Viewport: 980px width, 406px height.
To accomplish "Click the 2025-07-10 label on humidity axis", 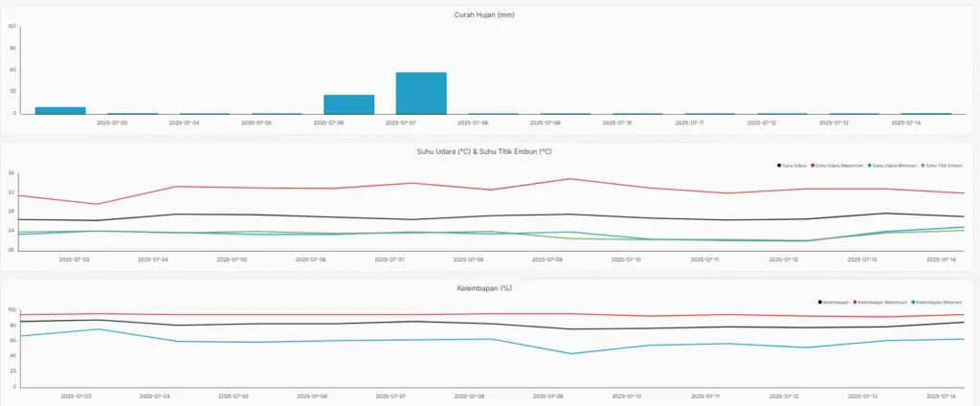I will pyautogui.click(x=626, y=395).
